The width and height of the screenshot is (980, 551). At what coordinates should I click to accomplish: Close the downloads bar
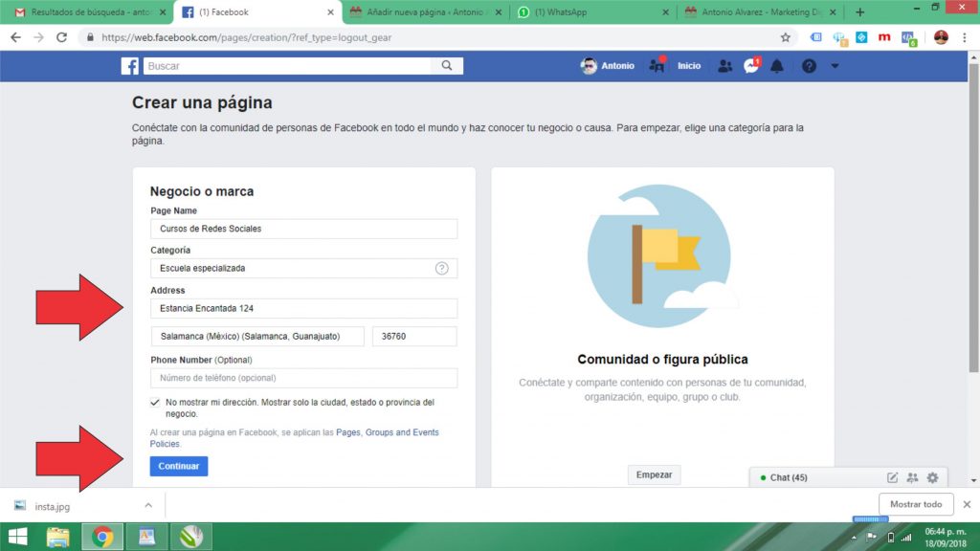point(967,504)
